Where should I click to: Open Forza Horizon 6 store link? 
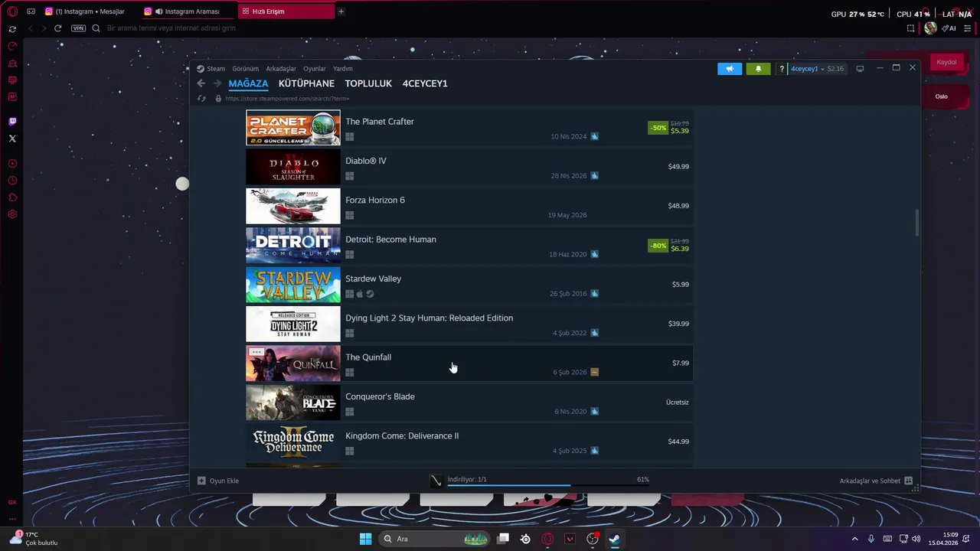[375, 201]
